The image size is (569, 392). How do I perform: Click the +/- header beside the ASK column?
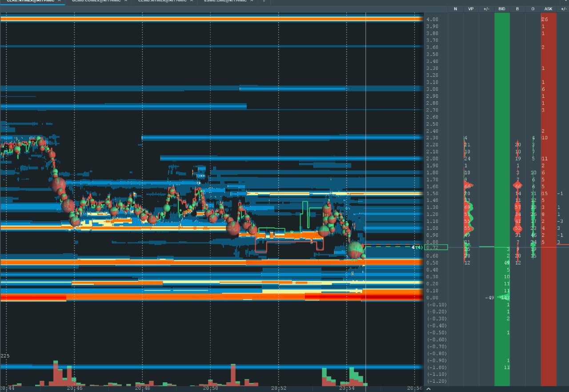point(563,9)
